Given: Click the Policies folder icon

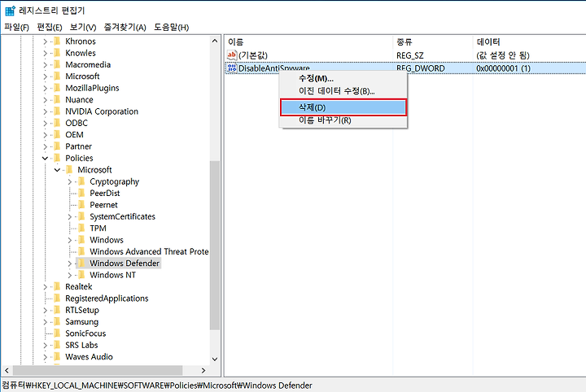Looking at the screenshot, I should (57, 158).
